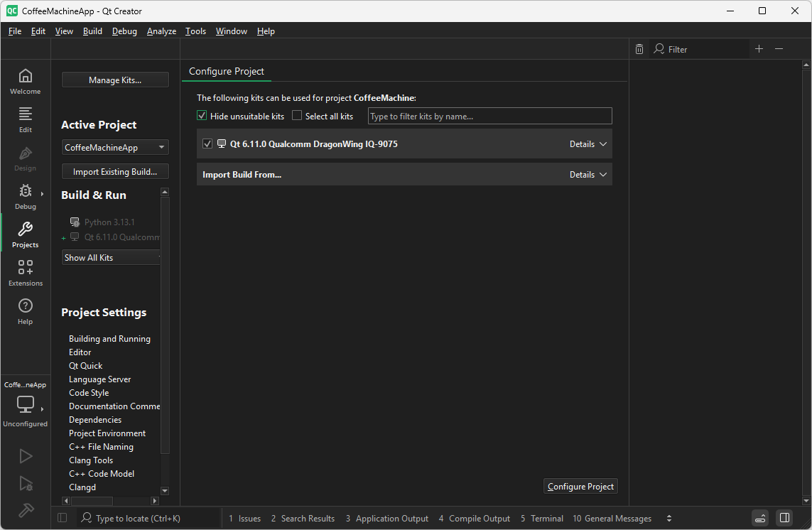The image size is (812, 530).
Task: Enable Select all kits
Action: (x=296, y=115)
